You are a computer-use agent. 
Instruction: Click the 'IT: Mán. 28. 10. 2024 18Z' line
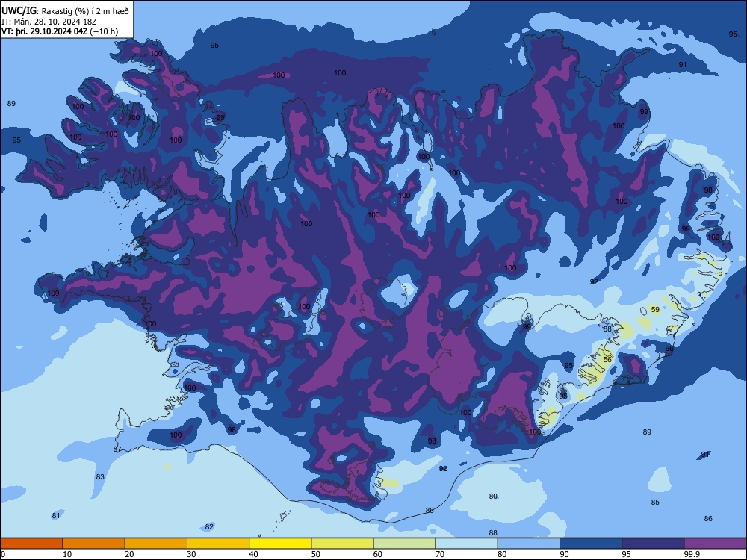49,22
